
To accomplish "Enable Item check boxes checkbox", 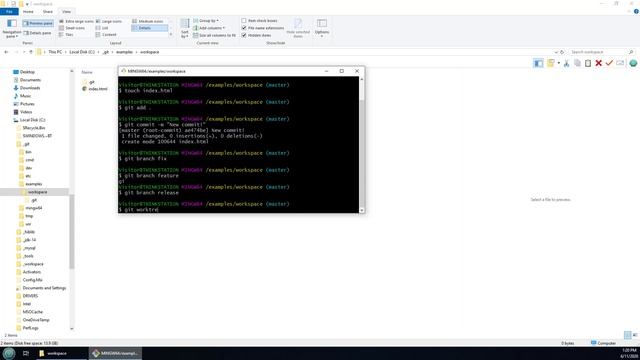I will coord(244,20).
